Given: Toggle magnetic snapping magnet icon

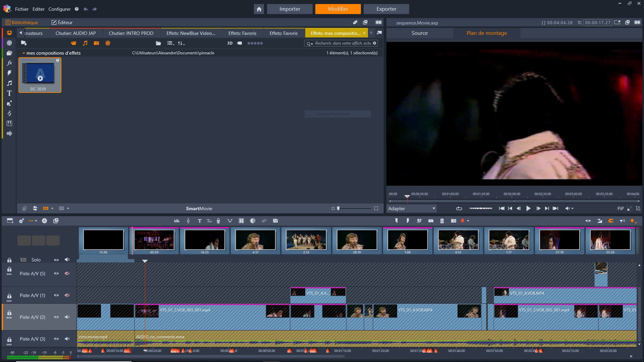Looking at the screenshot, I should (x=611, y=221).
